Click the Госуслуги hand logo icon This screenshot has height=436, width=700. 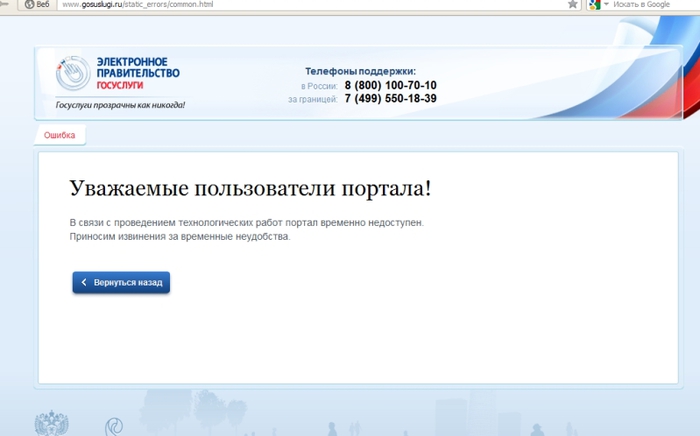click(73, 73)
